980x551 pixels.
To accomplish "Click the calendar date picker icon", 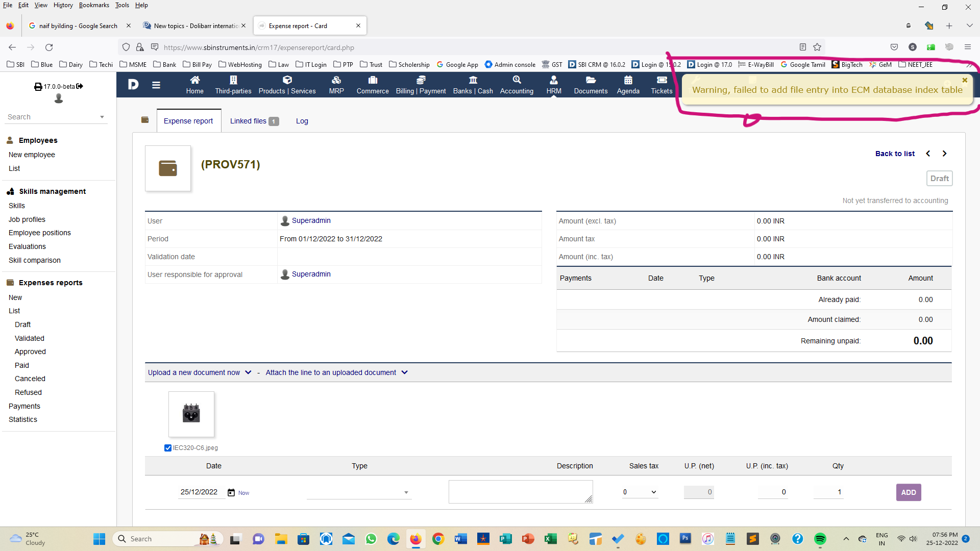I will (231, 492).
